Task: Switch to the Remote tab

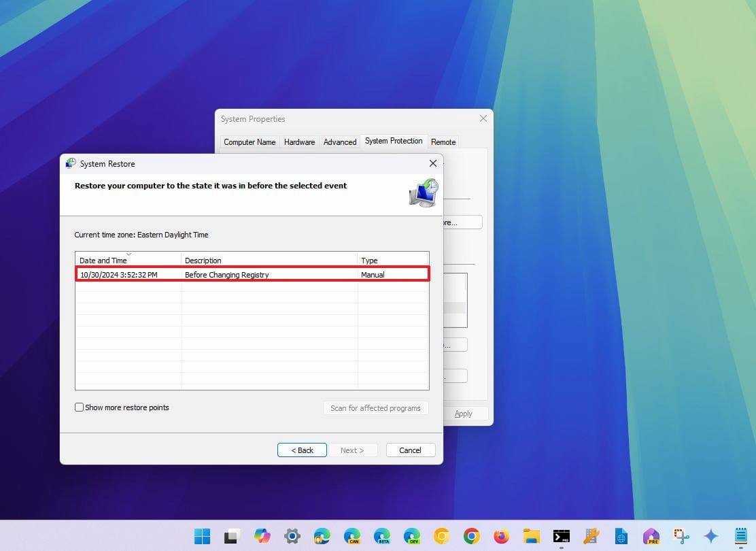Action: click(443, 141)
